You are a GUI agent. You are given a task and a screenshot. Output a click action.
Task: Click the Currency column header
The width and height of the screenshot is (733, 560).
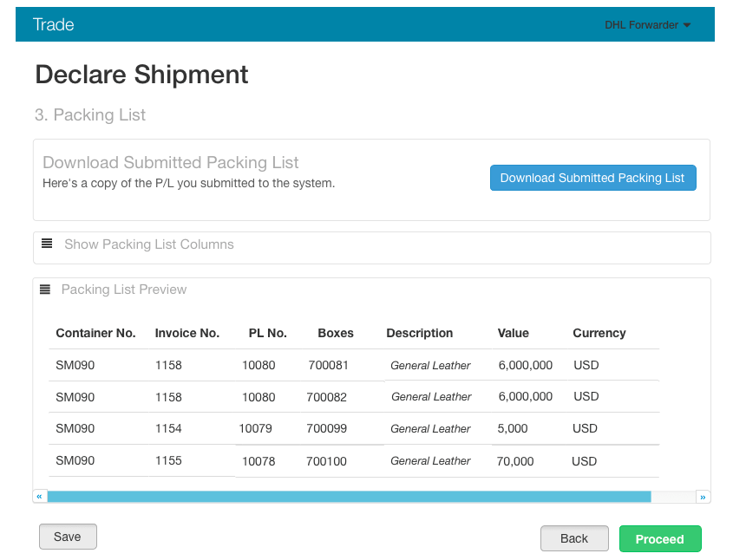point(599,333)
